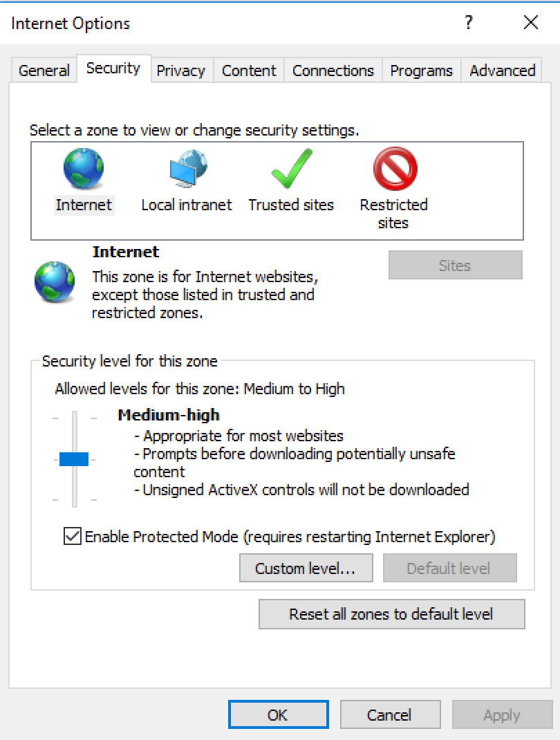Select the Internet zone globe icon
Image resolution: width=560 pixels, height=740 pixels.
click(84, 169)
